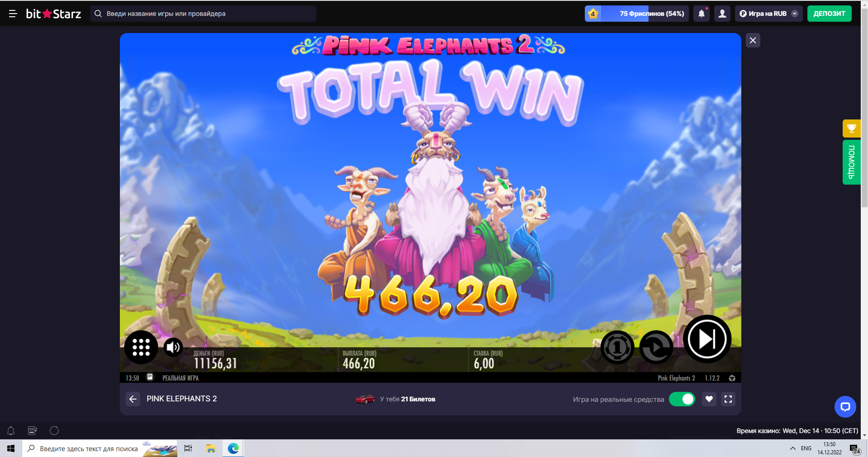Viewport: 868px width, 457px height.
Task: Toggle the real money play switch
Action: click(x=682, y=399)
